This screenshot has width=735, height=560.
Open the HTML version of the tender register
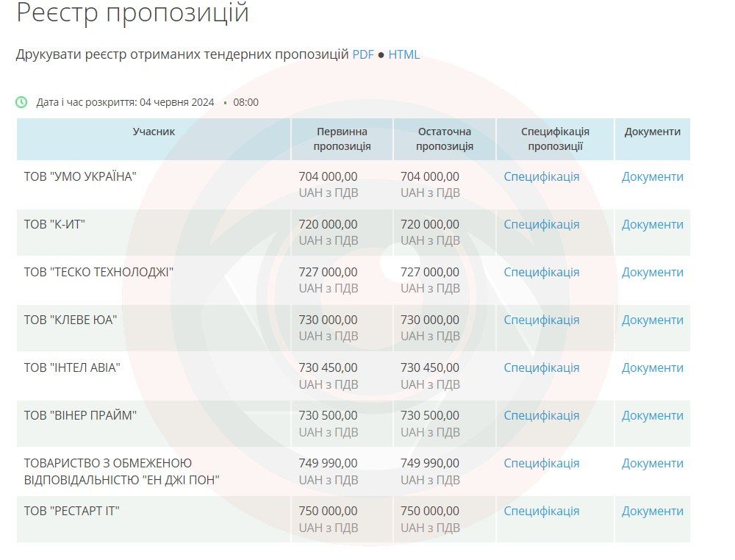click(x=405, y=54)
